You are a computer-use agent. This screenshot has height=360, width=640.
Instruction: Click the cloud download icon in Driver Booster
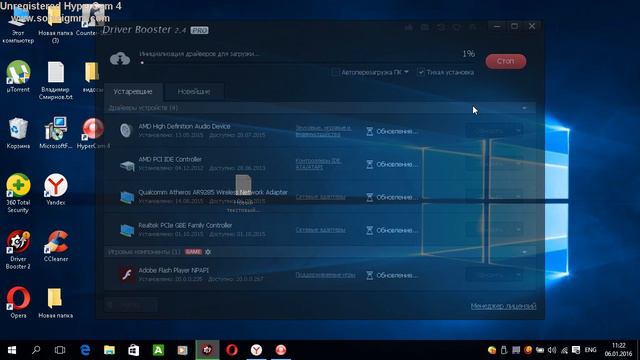point(120,59)
